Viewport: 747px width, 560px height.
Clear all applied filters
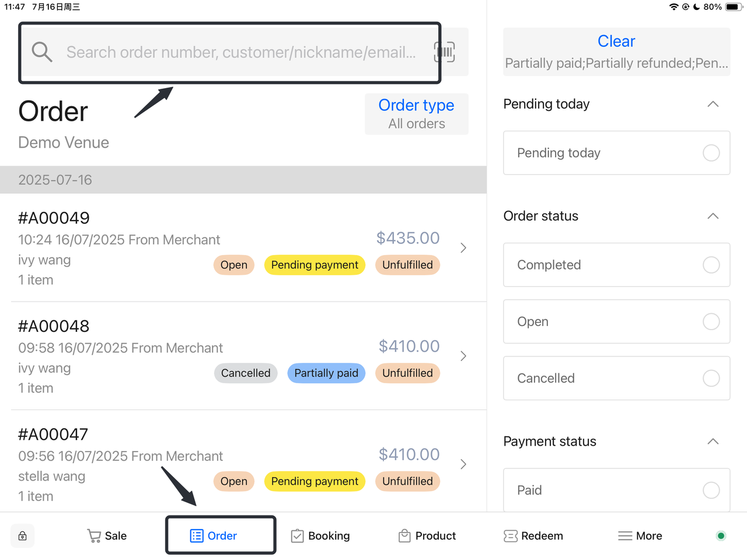tap(616, 41)
